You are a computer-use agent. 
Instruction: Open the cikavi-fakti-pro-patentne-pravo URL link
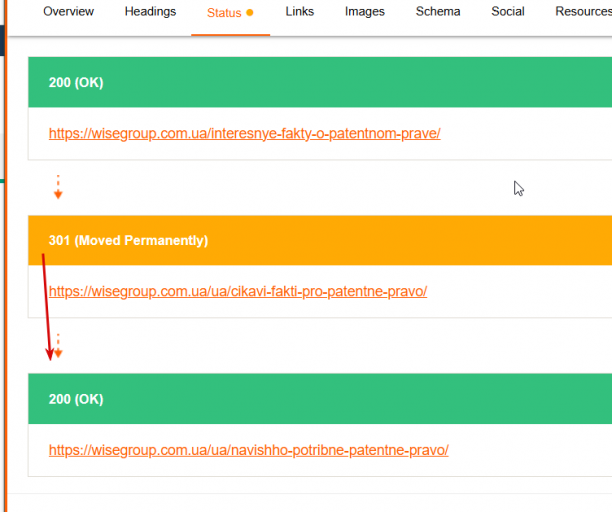click(x=238, y=292)
